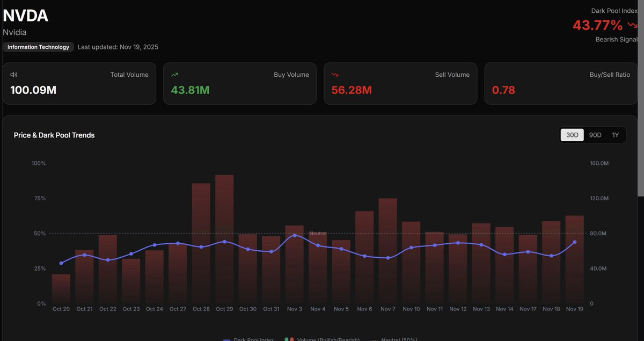The width and height of the screenshot is (644, 341).
Task: Click the Nvidia company name
Action: coord(14,32)
